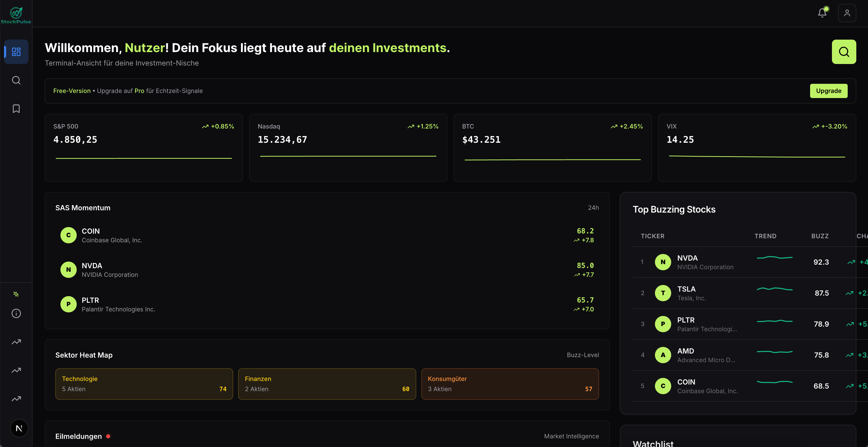Click the NVDA trend sparkline
868x447 pixels.
[774, 258]
